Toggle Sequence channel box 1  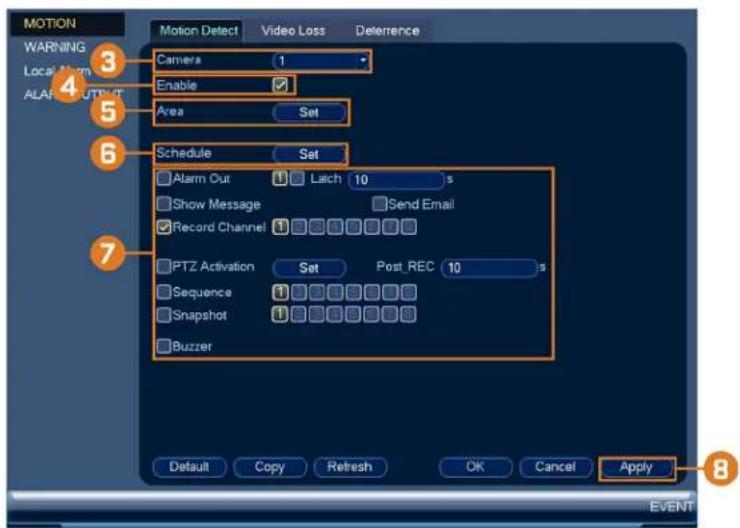pyautogui.click(x=280, y=293)
